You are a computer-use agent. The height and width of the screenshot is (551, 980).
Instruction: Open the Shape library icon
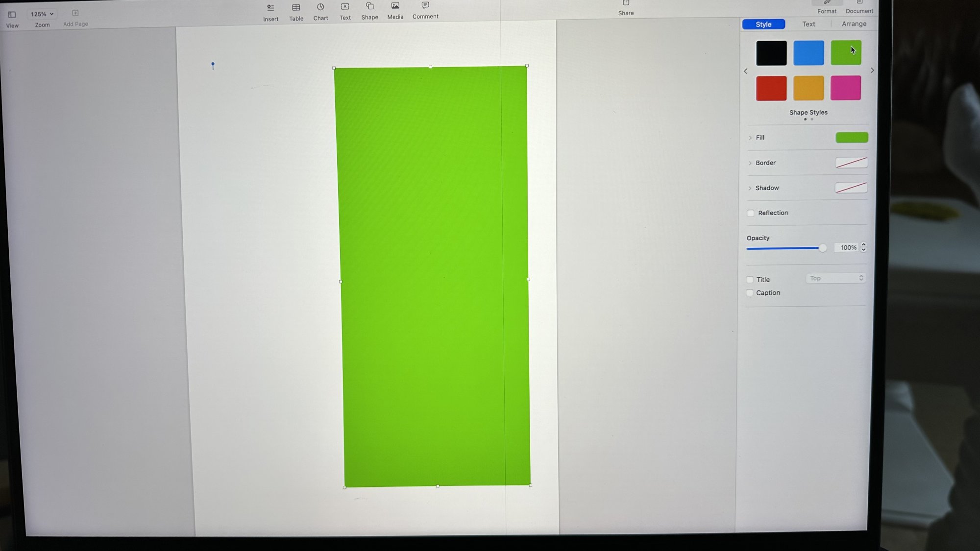point(370,6)
